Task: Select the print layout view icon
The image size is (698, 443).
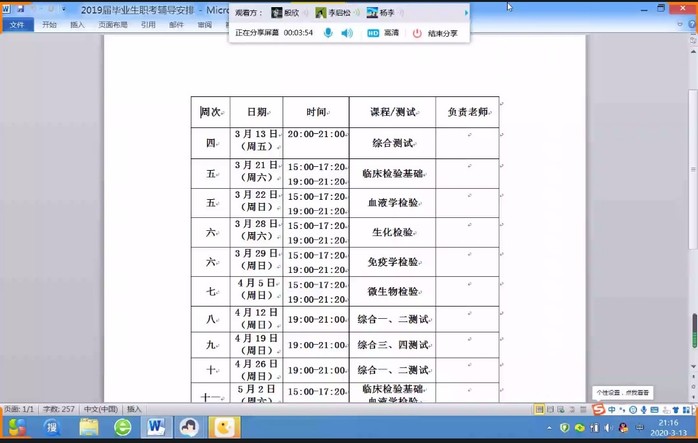Action: point(540,409)
